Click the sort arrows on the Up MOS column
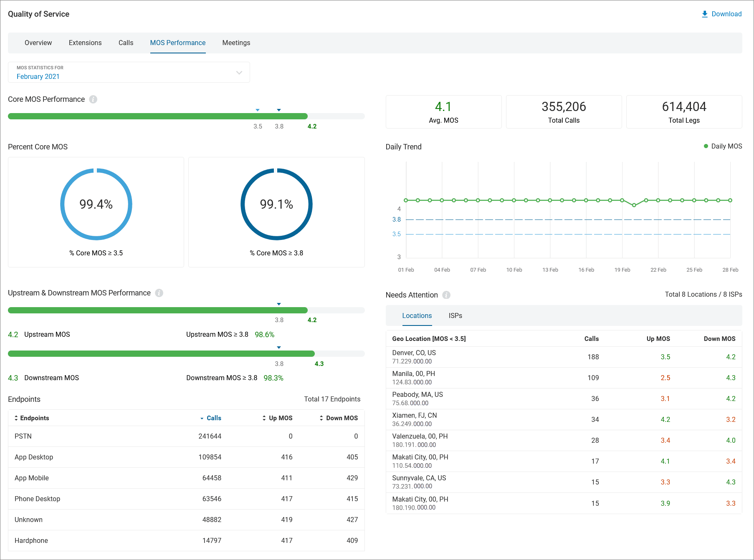The image size is (754, 560). coord(263,418)
